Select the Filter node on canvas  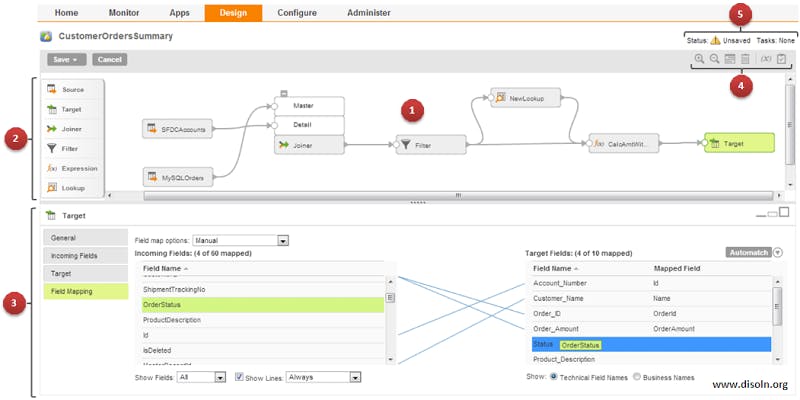[x=431, y=145]
